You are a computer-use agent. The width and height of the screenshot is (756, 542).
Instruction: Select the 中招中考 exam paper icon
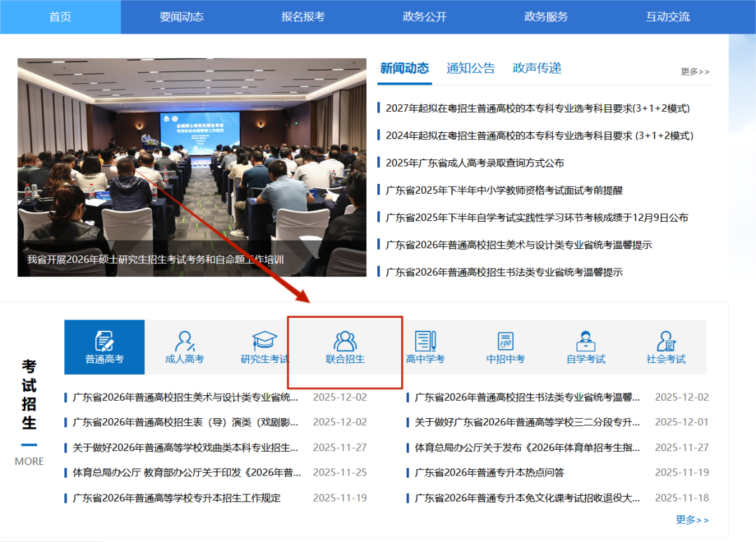(505, 341)
